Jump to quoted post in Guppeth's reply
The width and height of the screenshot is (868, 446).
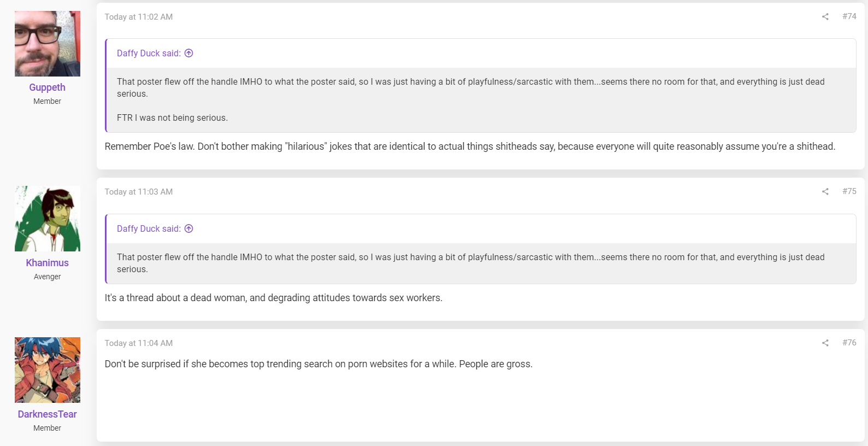[189, 53]
